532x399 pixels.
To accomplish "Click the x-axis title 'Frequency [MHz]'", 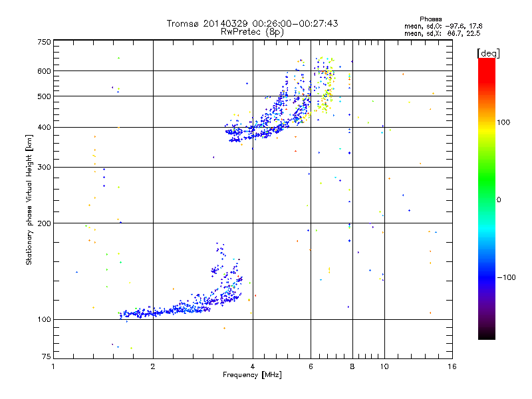I will coord(252,375).
